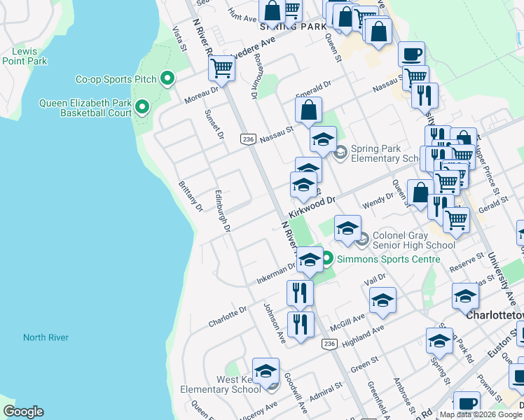Click restaurant marker next to McGill Ave

[x=301, y=325]
